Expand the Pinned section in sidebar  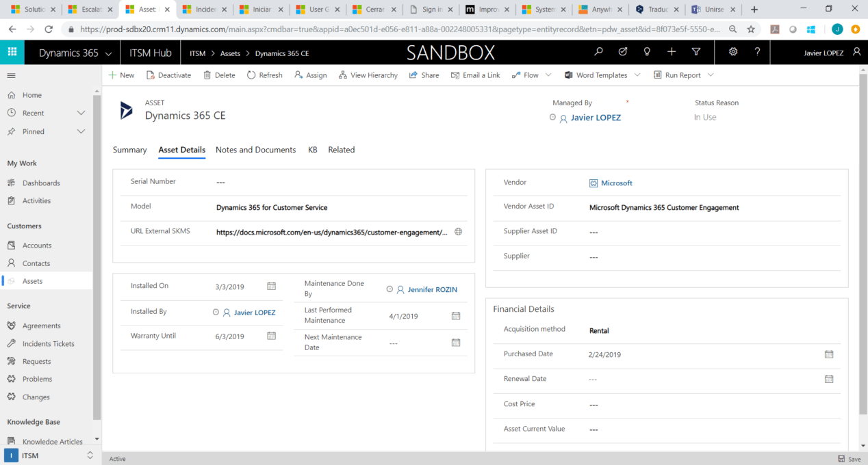(81, 131)
